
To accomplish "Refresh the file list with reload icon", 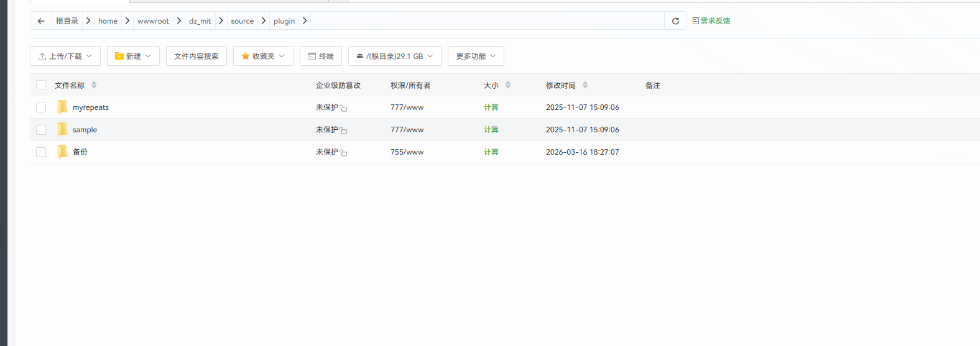I will pos(675,21).
